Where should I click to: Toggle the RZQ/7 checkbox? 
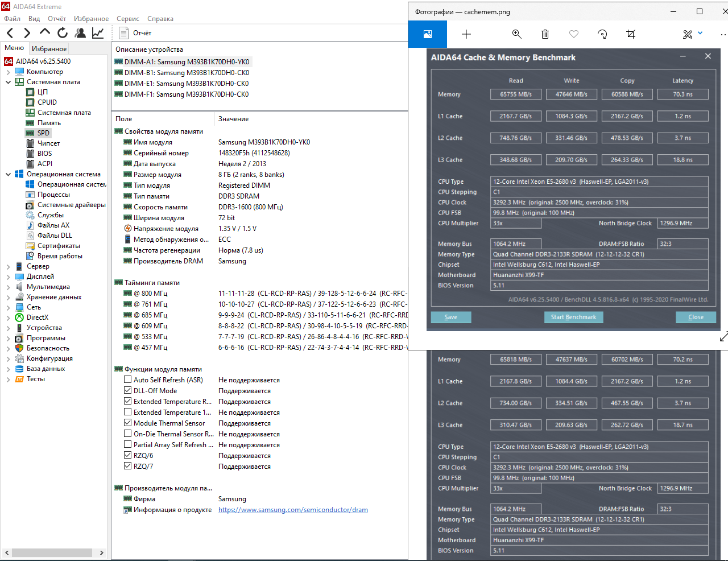coord(128,466)
